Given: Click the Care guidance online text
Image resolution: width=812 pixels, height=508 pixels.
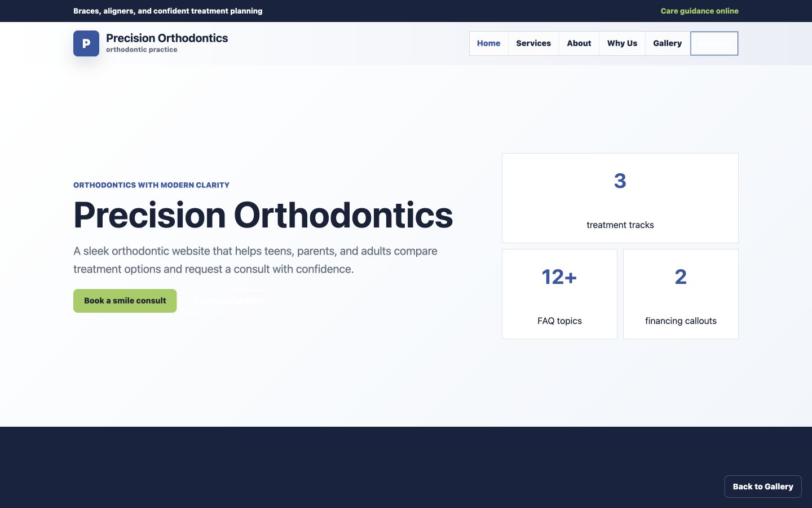Looking at the screenshot, I should pos(699,11).
